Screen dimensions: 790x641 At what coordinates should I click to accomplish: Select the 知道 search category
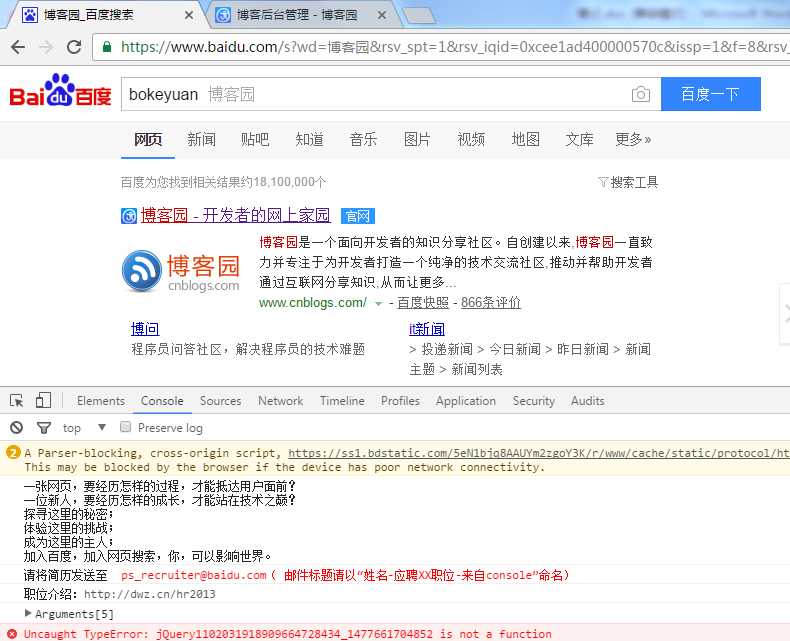309,139
